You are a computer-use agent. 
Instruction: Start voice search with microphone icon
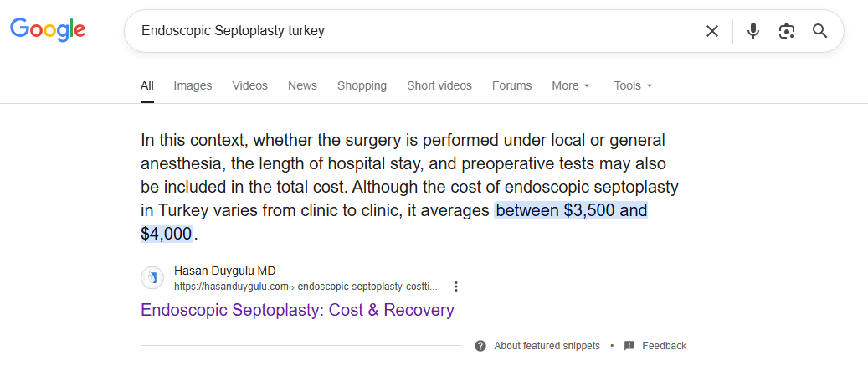coord(752,31)
